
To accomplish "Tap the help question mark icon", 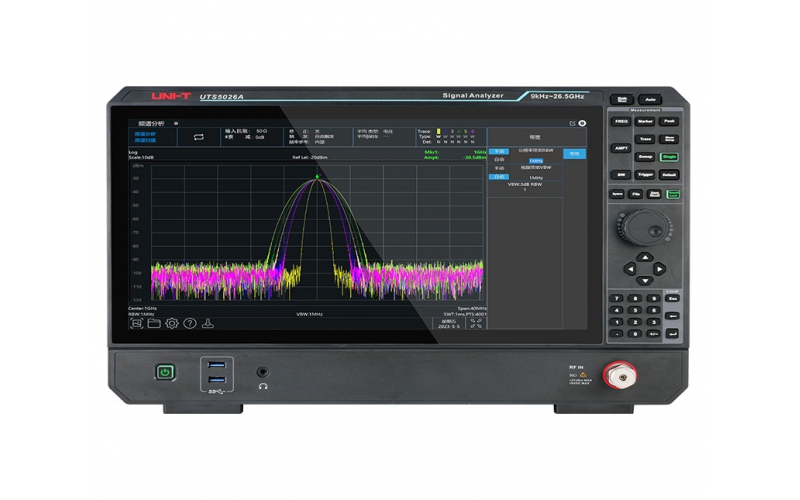I will [x=190, y=323].
